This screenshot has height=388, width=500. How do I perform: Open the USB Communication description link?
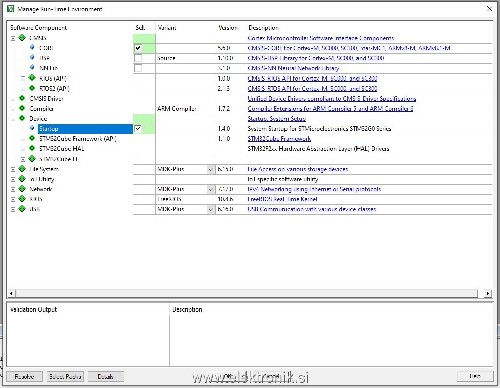tap(312, 209)
